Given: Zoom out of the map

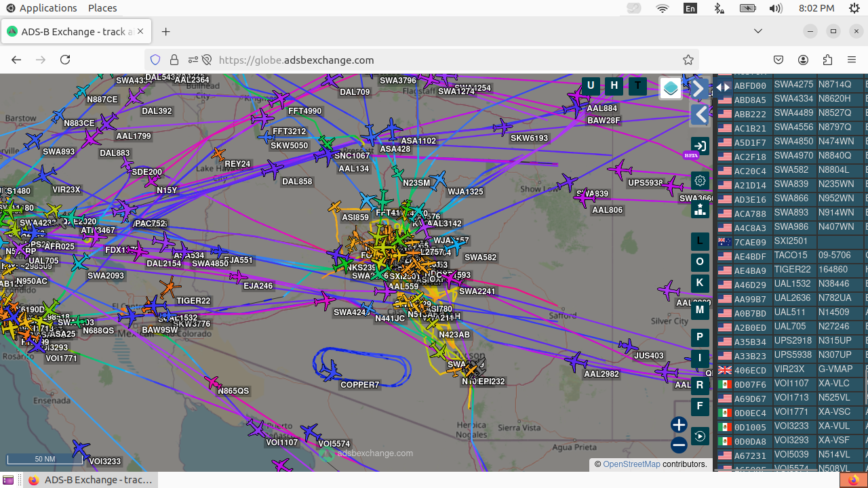Looking at the screenshot, I should (x=679, y=445).
